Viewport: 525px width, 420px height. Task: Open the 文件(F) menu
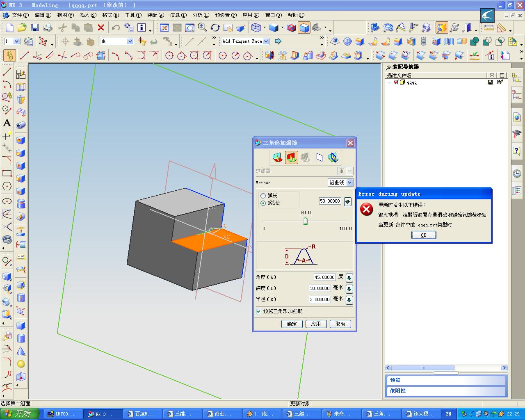pos(20,15)
